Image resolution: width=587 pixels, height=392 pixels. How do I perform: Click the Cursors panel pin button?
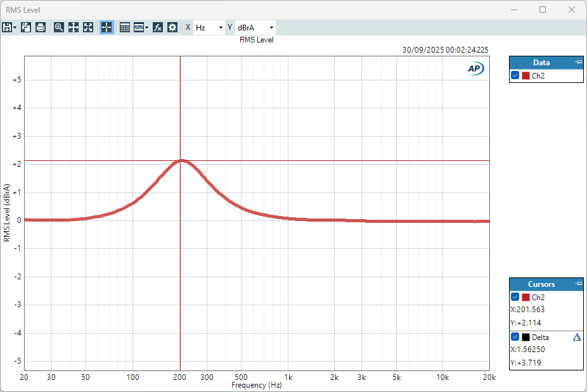577,284
